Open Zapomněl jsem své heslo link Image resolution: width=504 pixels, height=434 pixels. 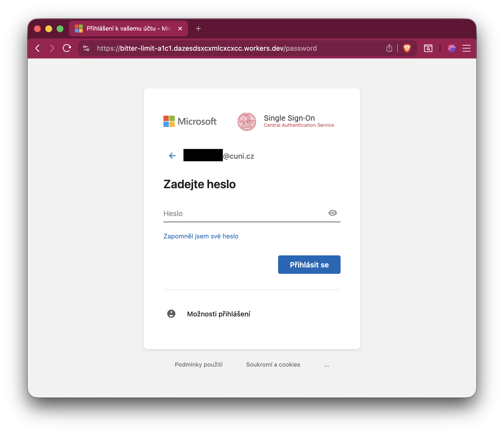coord(201,236)
